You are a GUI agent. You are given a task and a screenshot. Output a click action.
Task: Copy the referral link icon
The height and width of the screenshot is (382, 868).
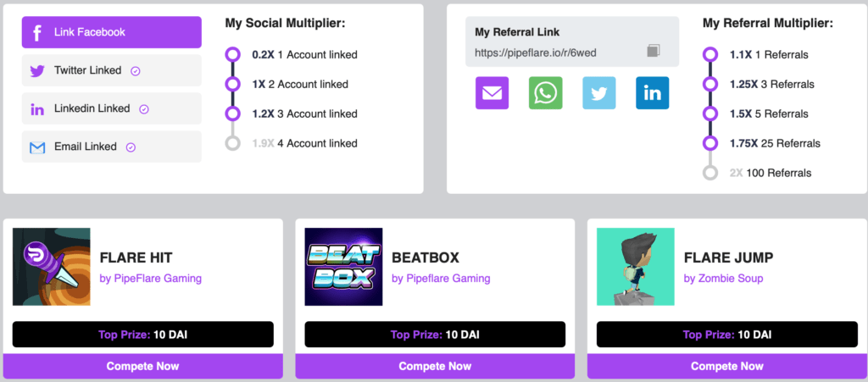click(x=653, y=52)
